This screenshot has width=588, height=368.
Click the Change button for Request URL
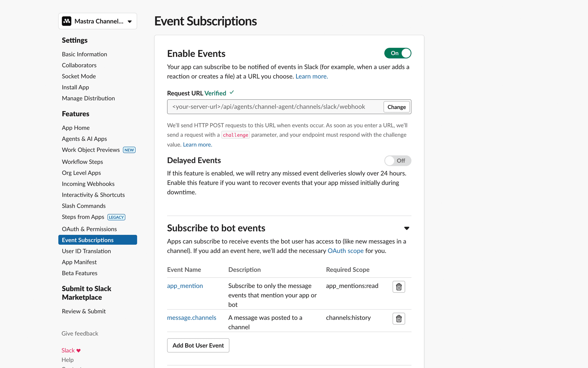pyautogui.click(x=396, y=107)
